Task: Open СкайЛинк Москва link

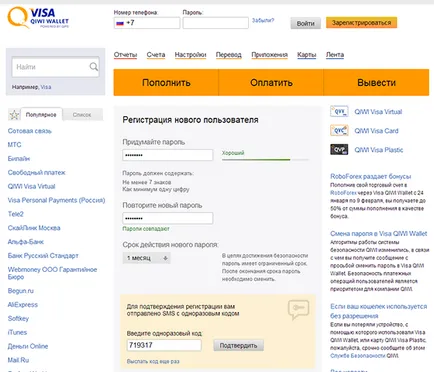Action: (34, 228)
